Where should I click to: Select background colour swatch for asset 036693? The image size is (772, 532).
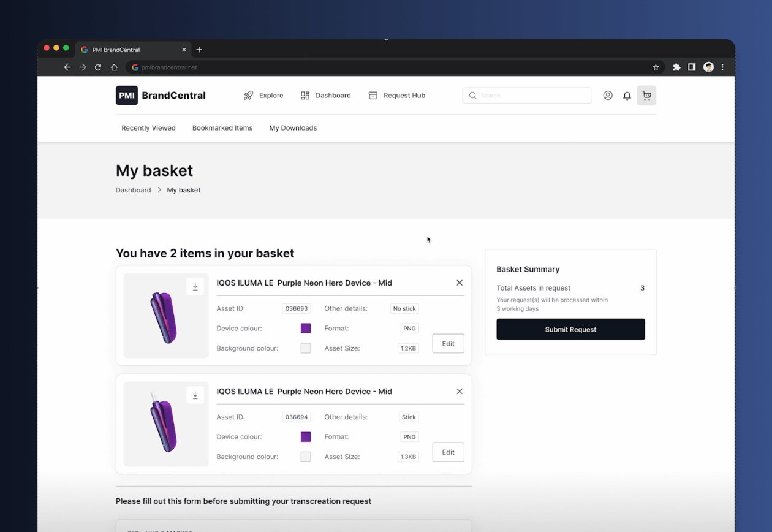coord(306,348)
